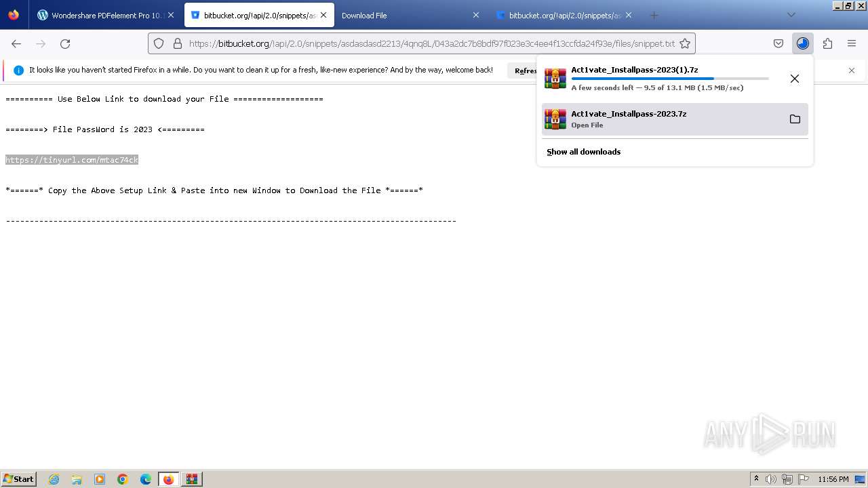Click the 'Copy the Above Setup Link' line
This screenshot has width=868, height=488.
click(x=214, y=190)
